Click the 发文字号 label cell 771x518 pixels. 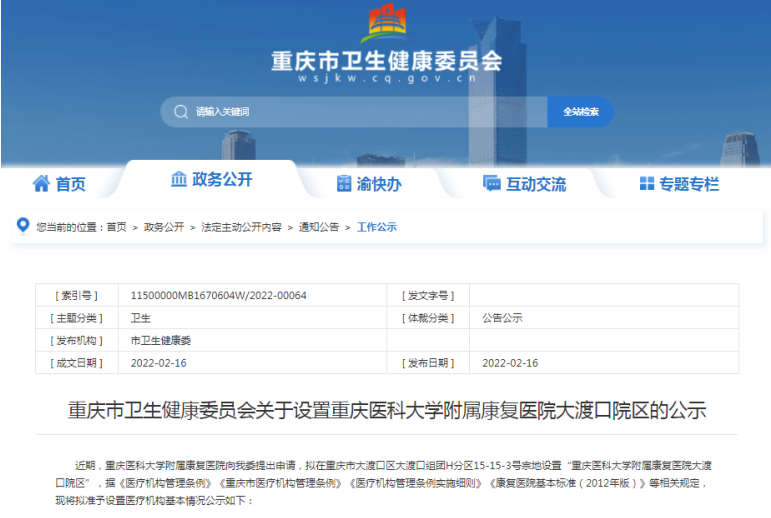click(428, 295)
